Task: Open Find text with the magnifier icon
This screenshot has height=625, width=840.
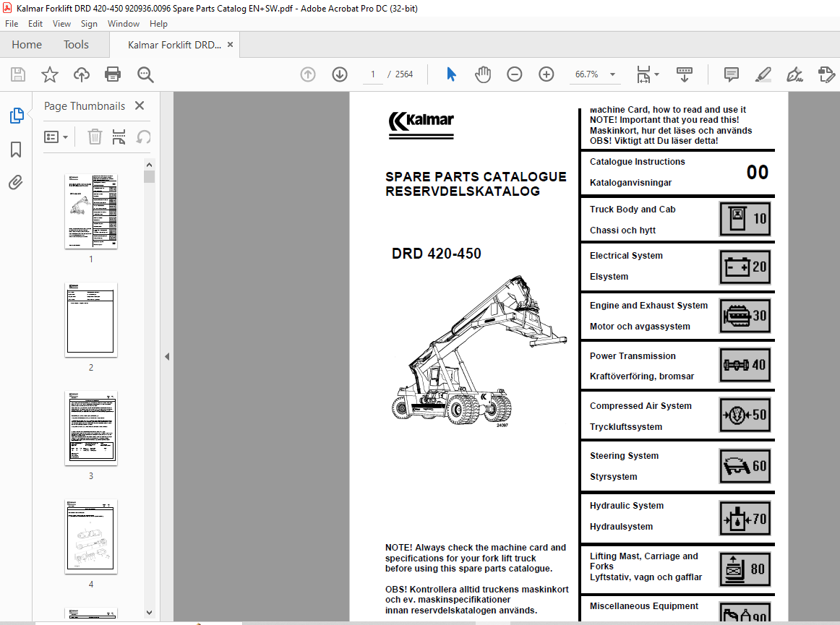Action: tap(145, 74)
